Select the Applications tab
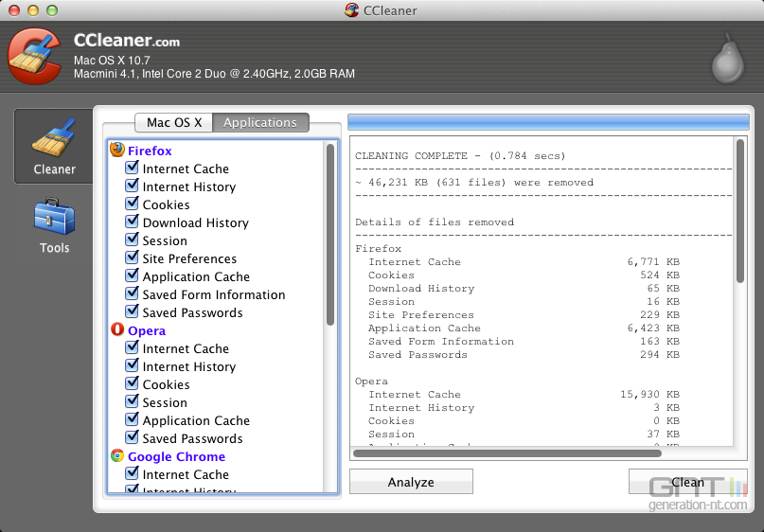The width and height of the screenshot is (764, 532). click(260, 122)
